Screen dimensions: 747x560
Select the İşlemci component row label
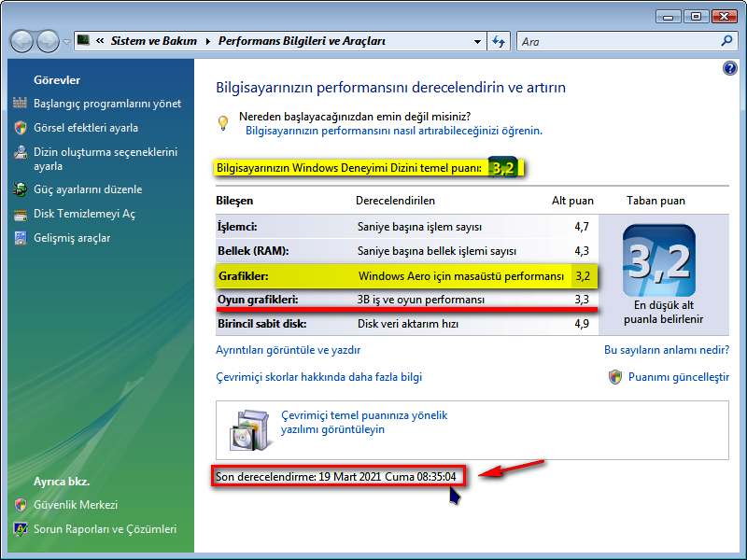tap(237, 227)
